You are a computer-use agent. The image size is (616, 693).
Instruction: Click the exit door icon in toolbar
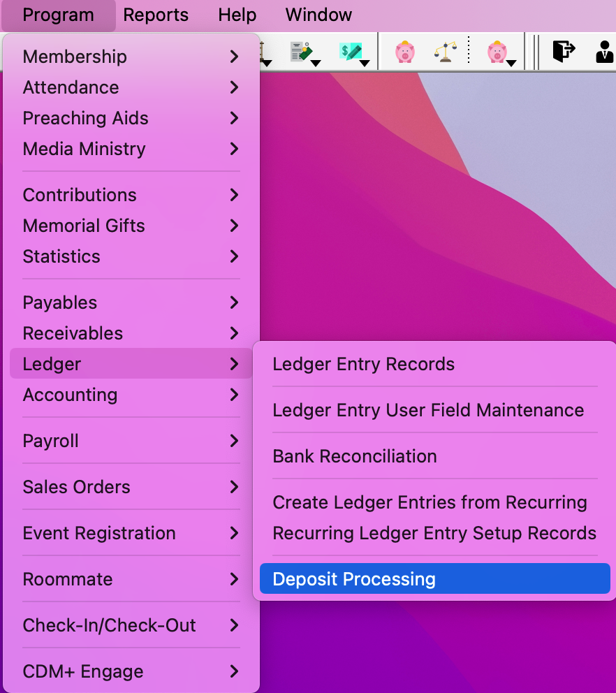[563, 52]
